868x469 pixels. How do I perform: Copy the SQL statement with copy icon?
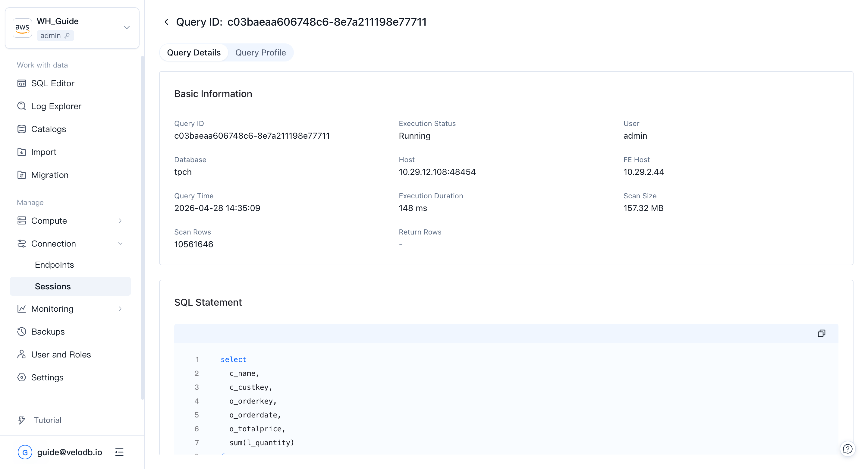point(821,333)
